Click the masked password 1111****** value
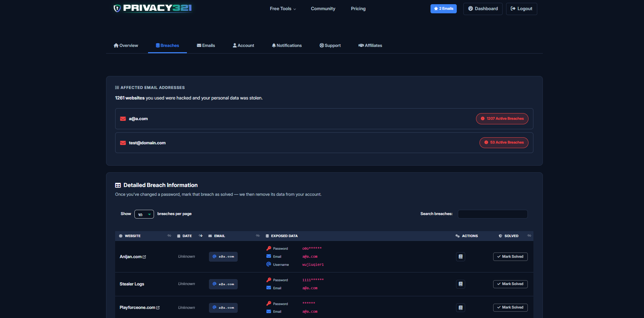Image resolution: width=644 pixels, height=318 pixels. coord(313,280)
